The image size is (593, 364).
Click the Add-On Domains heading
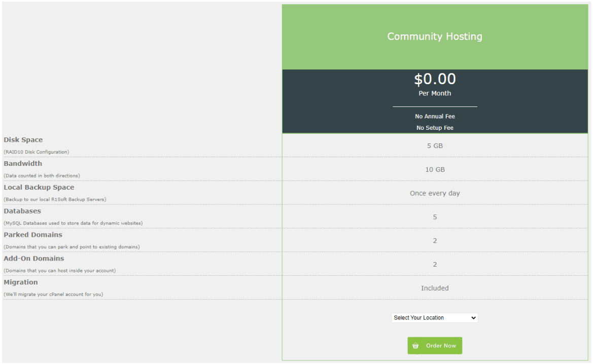tap(33, 259)
